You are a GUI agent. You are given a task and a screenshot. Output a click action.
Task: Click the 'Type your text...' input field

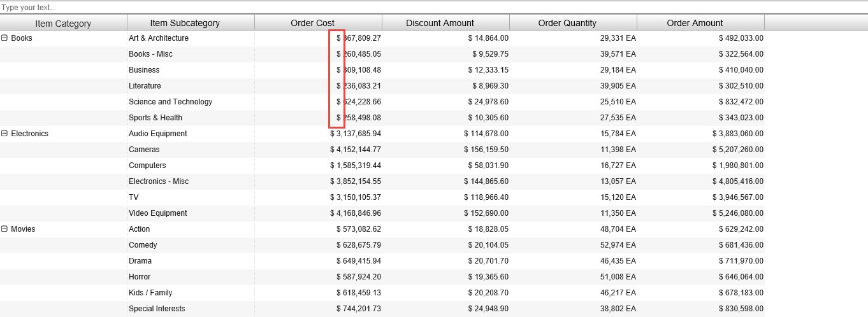click(433, 8)
